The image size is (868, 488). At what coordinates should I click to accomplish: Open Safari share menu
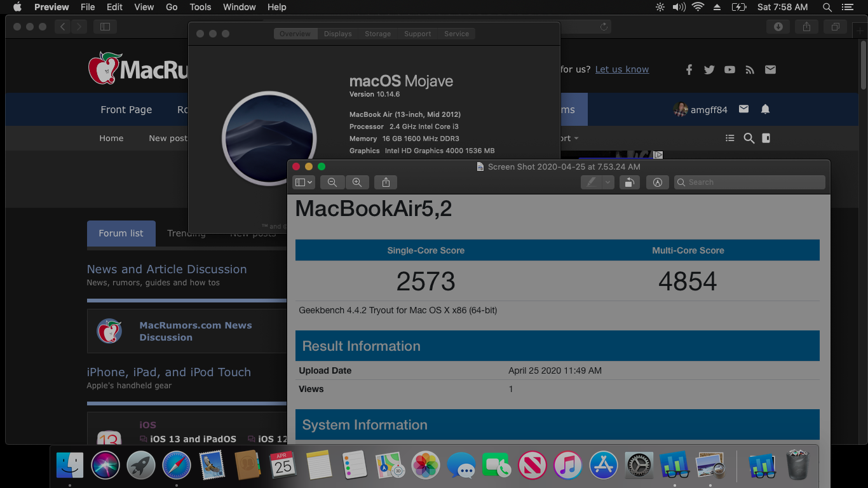pos(806,27)
